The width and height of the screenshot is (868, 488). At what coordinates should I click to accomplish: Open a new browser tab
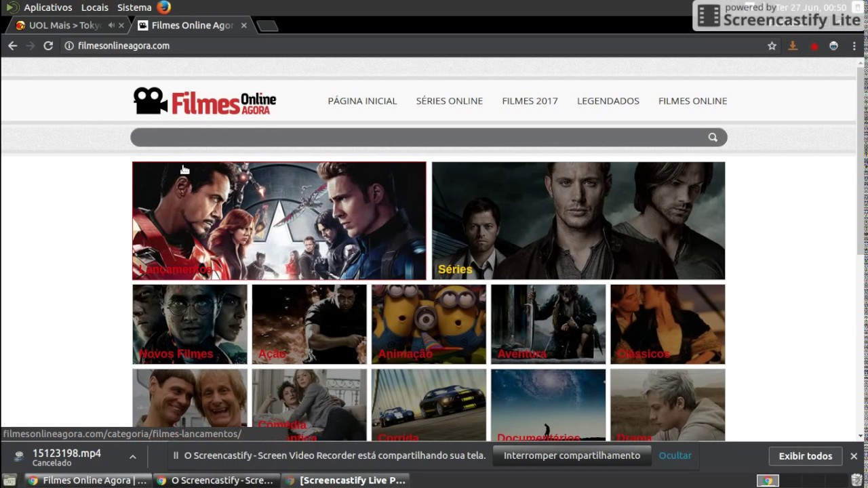(x=267, y=26)
